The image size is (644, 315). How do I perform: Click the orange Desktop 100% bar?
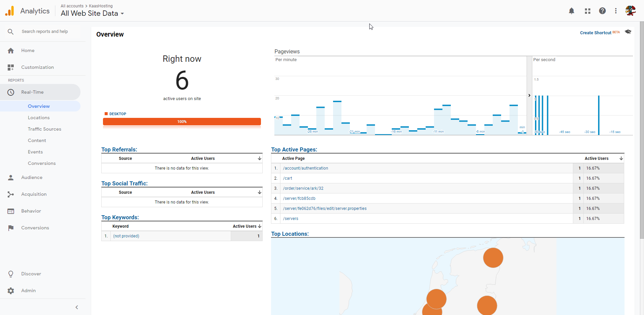[x=182, y=122]
